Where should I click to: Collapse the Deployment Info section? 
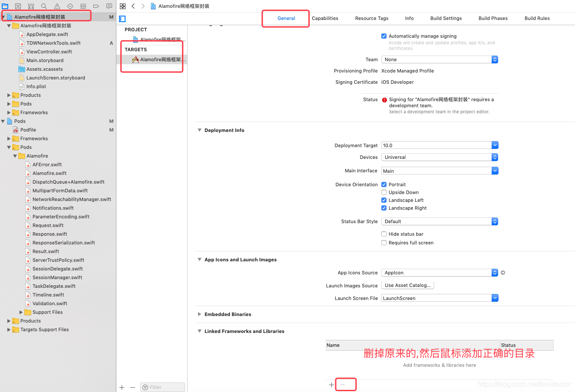[x=199, y=130]
